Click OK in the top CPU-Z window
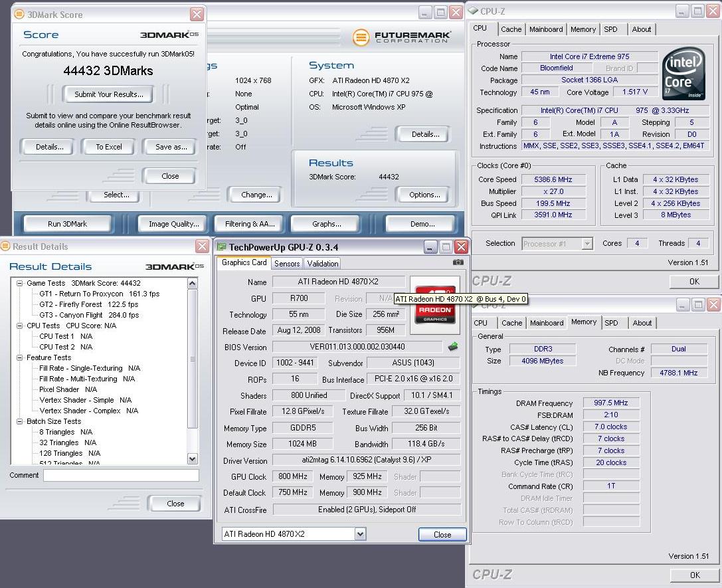The width and height of the screenshot is (722, 588). tap(694, 281)
